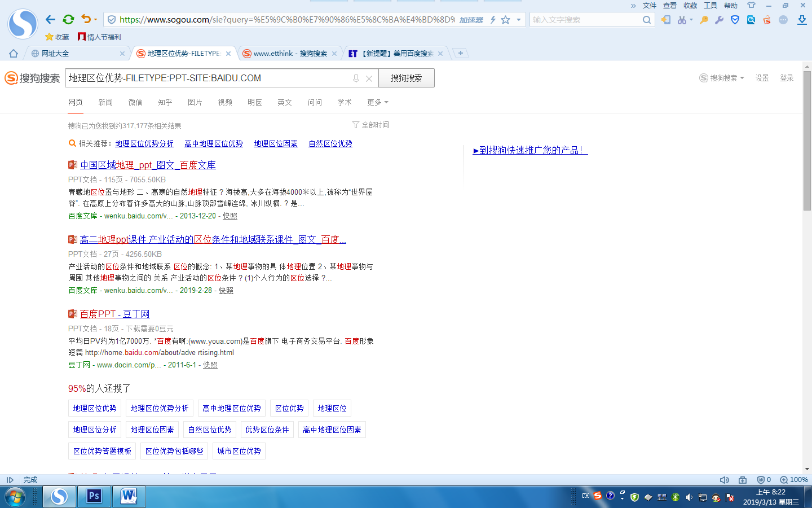Click the 搜狗搜索 search button
The image size is (812, 508).
pyautogui.click(x=406, y=78)
